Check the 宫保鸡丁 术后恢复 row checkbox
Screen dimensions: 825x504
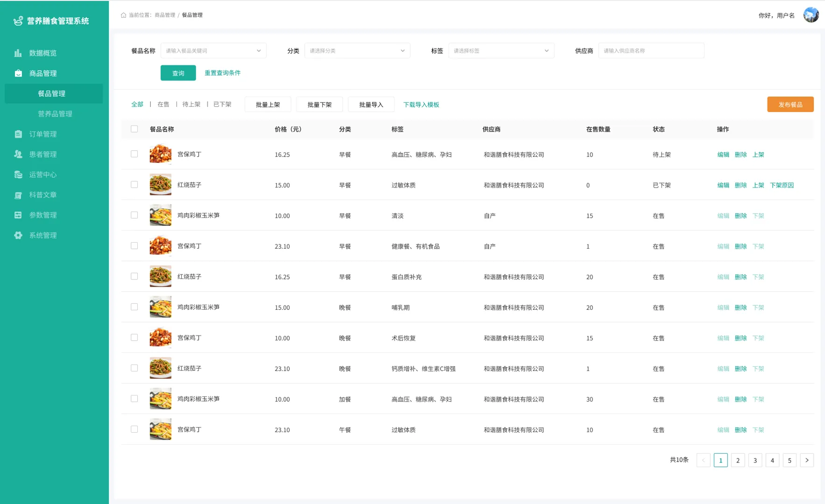pos(134,337)
